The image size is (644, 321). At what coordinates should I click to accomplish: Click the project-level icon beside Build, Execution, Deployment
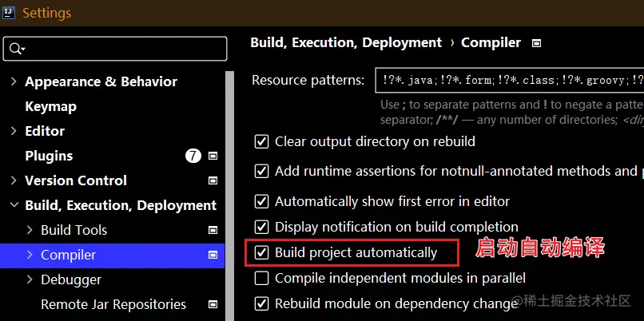click(213, 205)
